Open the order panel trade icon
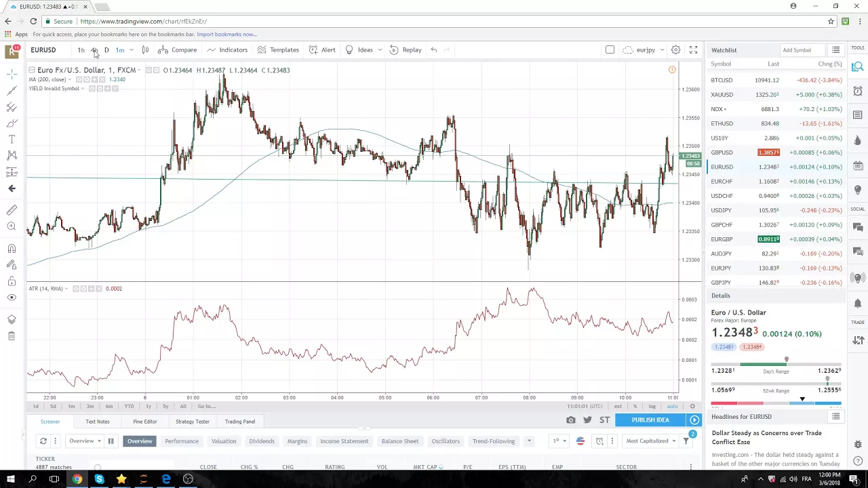Screen dimensions: 868x488 [x=858, y=340]
